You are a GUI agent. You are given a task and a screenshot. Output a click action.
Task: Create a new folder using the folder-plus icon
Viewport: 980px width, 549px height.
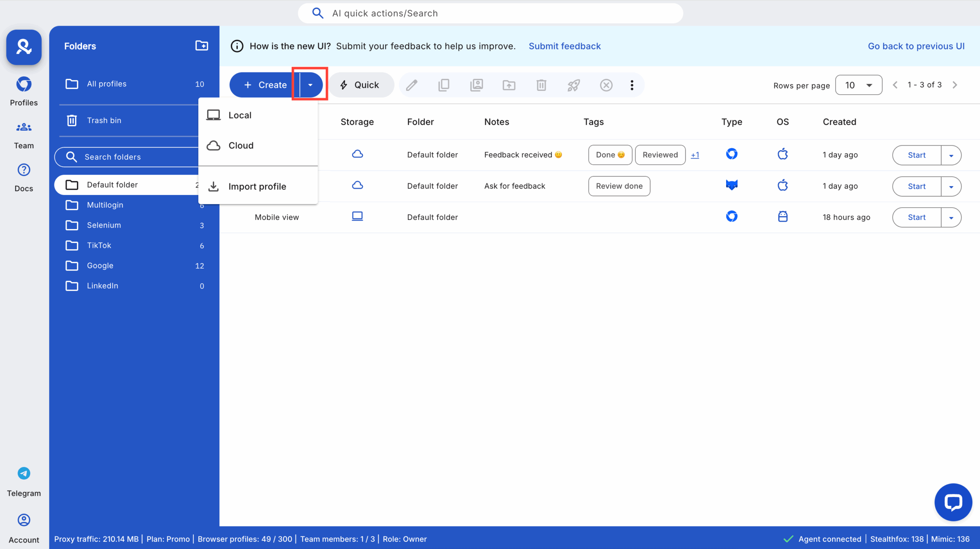coord(202,46)
